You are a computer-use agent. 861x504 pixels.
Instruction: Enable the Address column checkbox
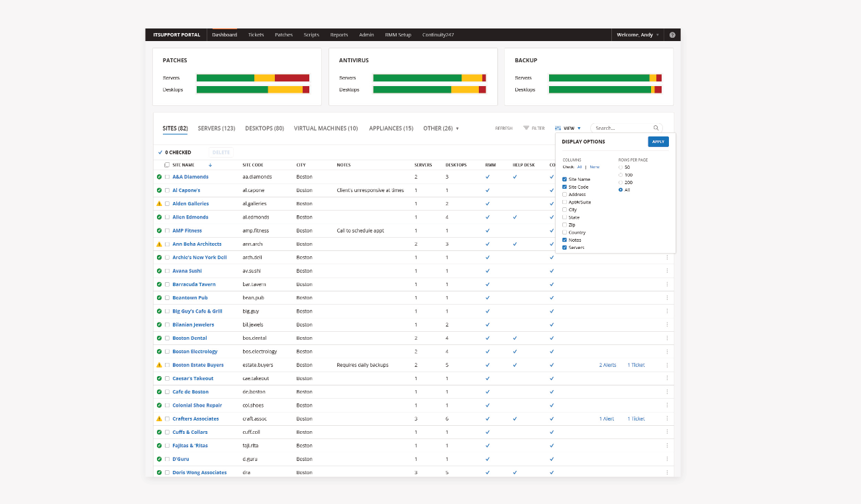[564, 195]
